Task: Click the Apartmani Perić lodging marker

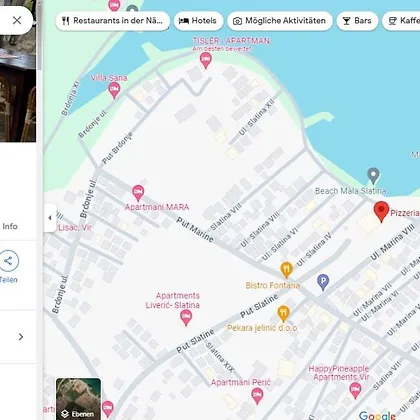Action: (x=257, y=396)
